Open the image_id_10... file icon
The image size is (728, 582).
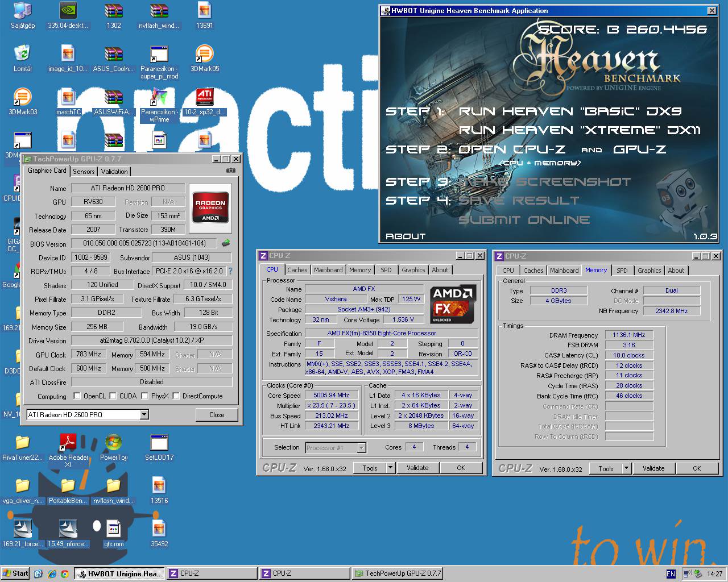pyautogui.click(x=68, y=59)
